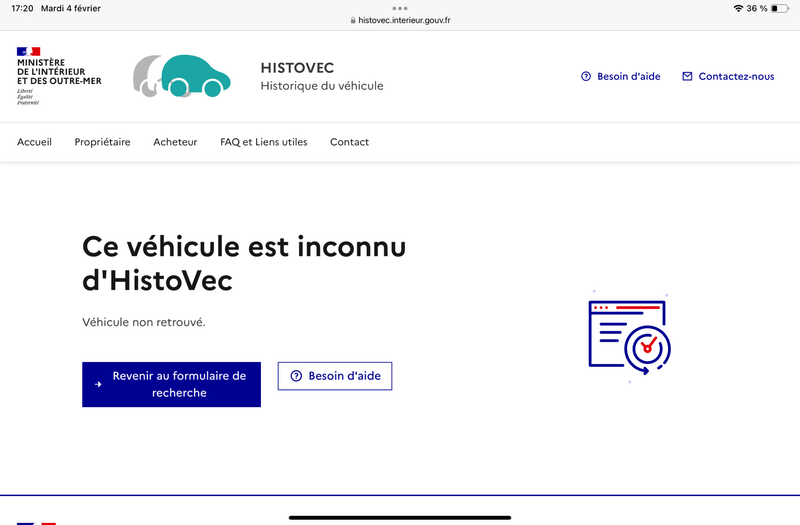Open the Contact navigation item
Screen dimensions: 800x525
click(349, 142)
